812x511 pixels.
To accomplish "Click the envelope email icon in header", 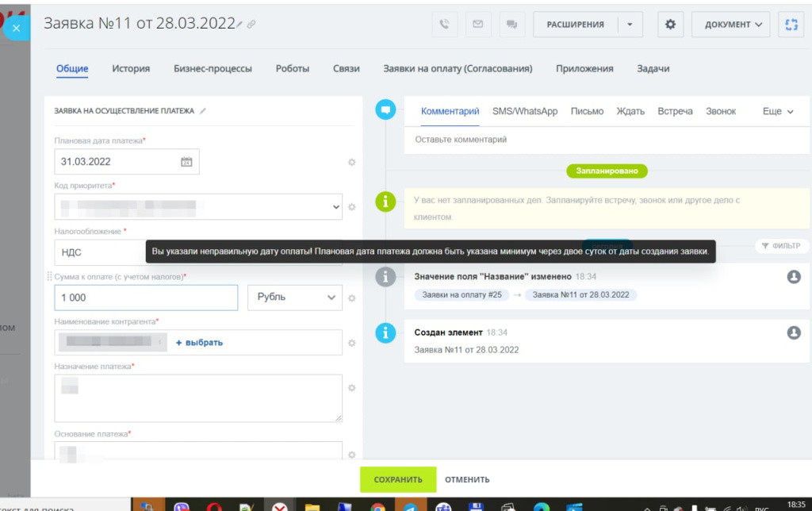I will [477, 25].
